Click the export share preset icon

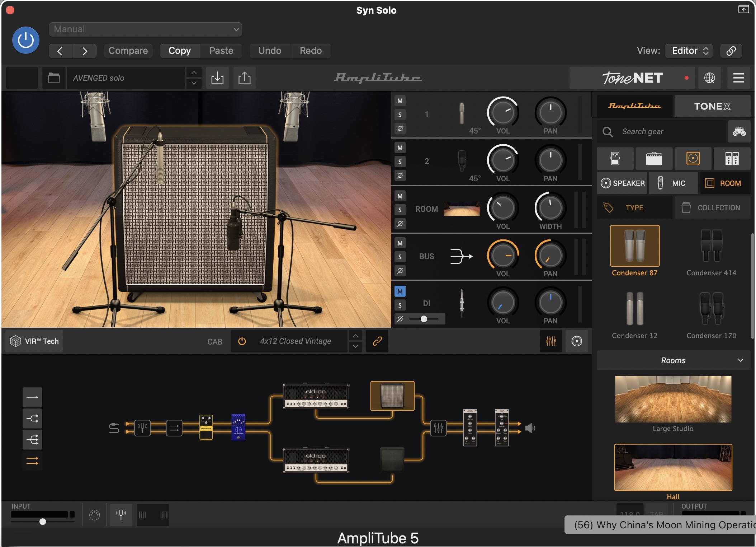click(x=245, y=78)
